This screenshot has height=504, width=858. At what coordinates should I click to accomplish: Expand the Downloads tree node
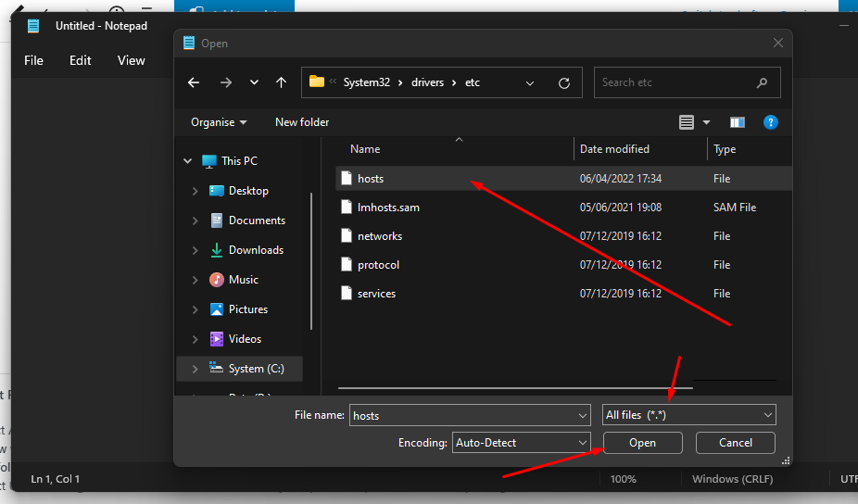(x=195, y=250)
